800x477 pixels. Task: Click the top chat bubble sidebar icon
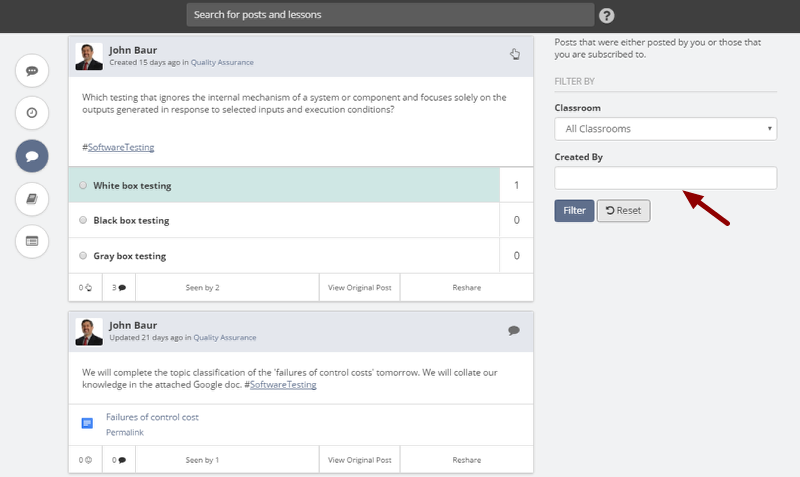[32, 71]
